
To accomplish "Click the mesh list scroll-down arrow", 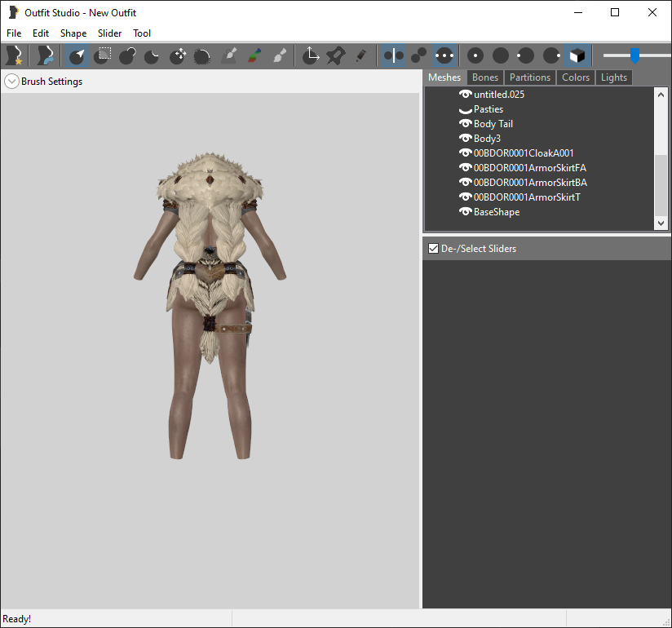I will [661, 223].
